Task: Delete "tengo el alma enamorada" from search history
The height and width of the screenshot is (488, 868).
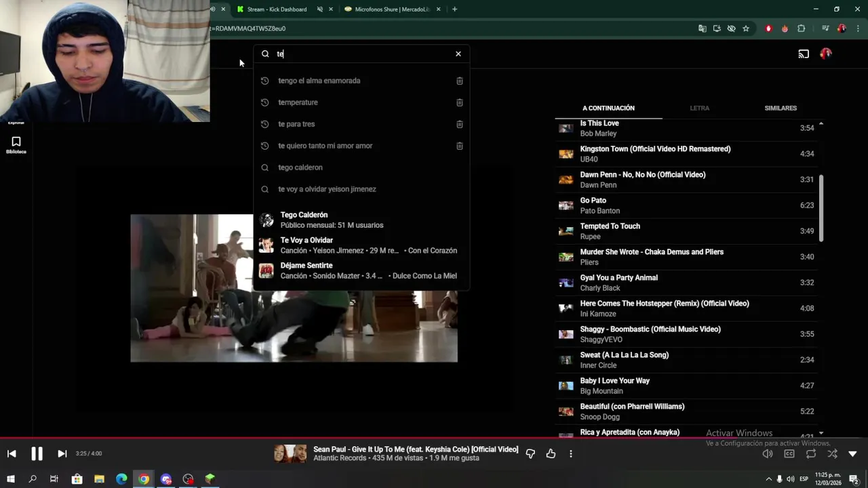Action: (459, 81)
